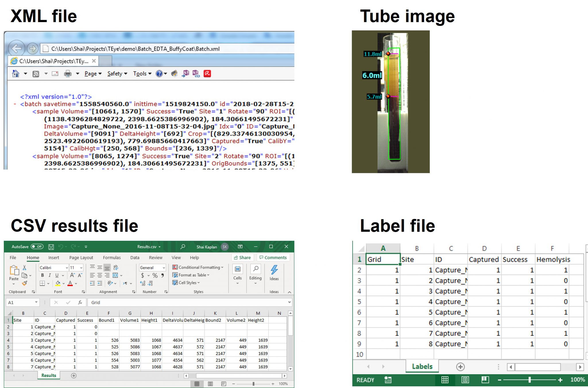Click the Cut scissors icon
This screenshot has width=588, height=388.
(x=24, y=267)
